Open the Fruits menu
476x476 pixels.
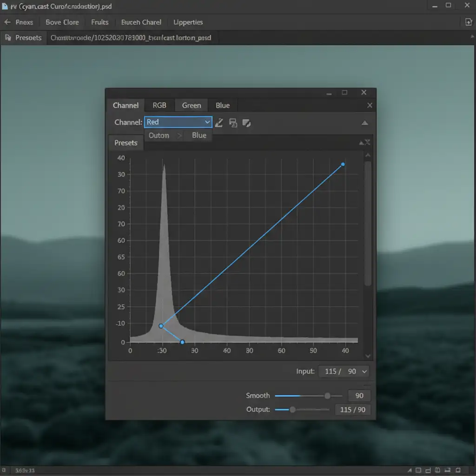coord(99,22)
